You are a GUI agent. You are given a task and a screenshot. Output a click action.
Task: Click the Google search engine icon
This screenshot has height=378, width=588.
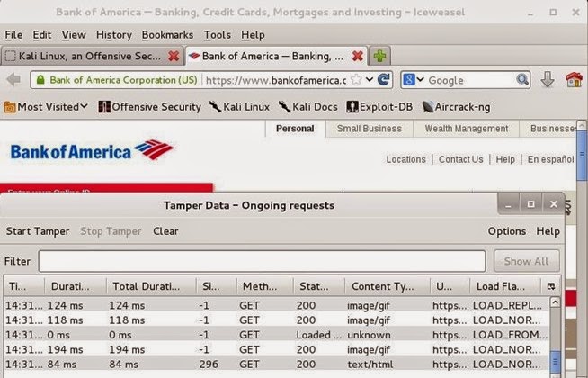coord(409,80)
